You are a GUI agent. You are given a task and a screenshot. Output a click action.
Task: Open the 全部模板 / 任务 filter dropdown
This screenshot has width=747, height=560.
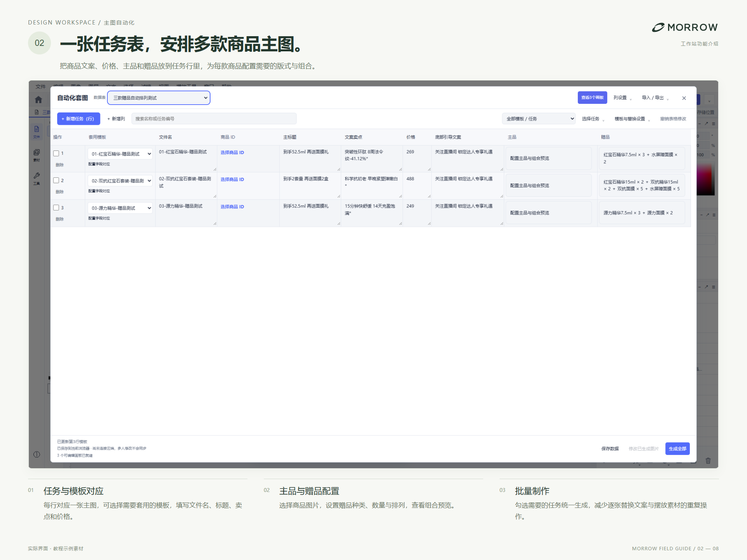coord(539,119)
